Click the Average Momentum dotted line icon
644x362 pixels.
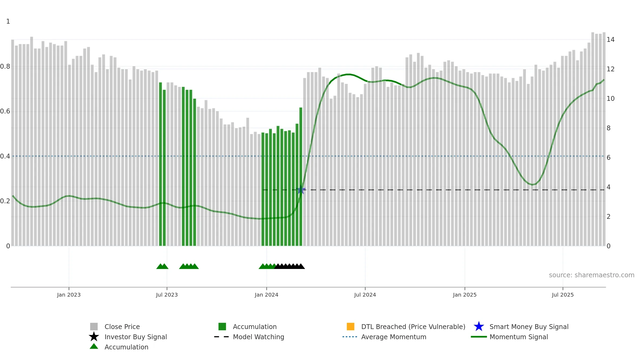click(350, 337)
